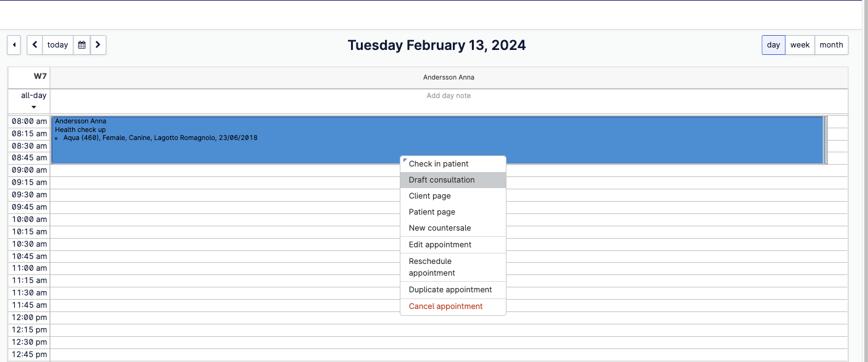868x362 pixels.
Task: Click the 10:00 am time slot row
Action: tap(247, 220)
